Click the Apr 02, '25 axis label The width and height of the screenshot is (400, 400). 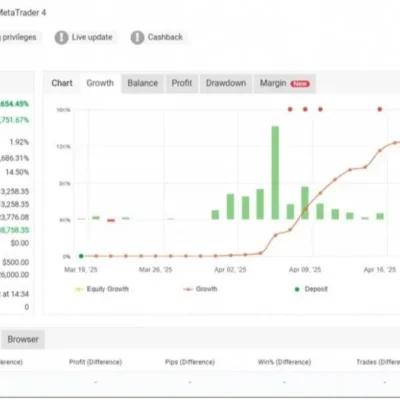point(230,270)
